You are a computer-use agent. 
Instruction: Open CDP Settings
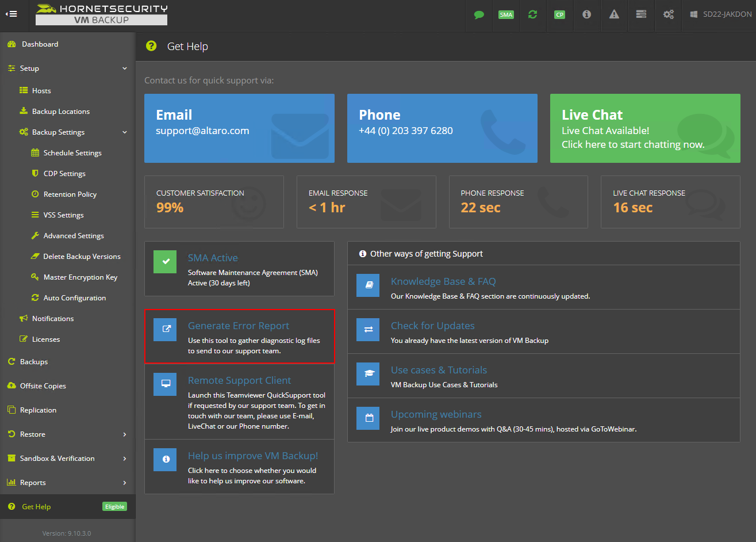pyautogui.click(x=64, y=174)
